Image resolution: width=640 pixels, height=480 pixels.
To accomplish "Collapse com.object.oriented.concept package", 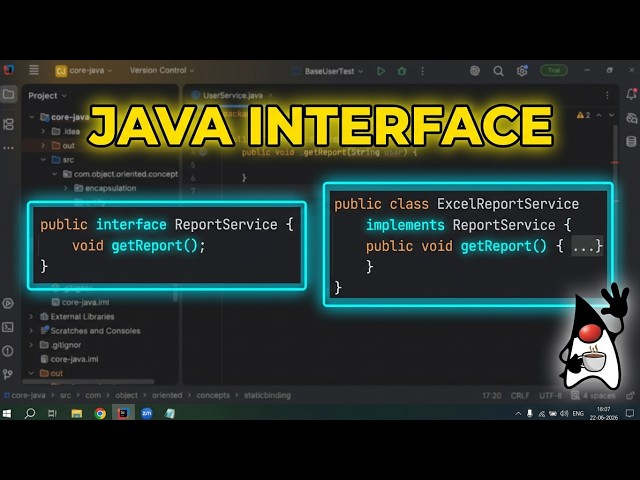I will click(55, 174).
